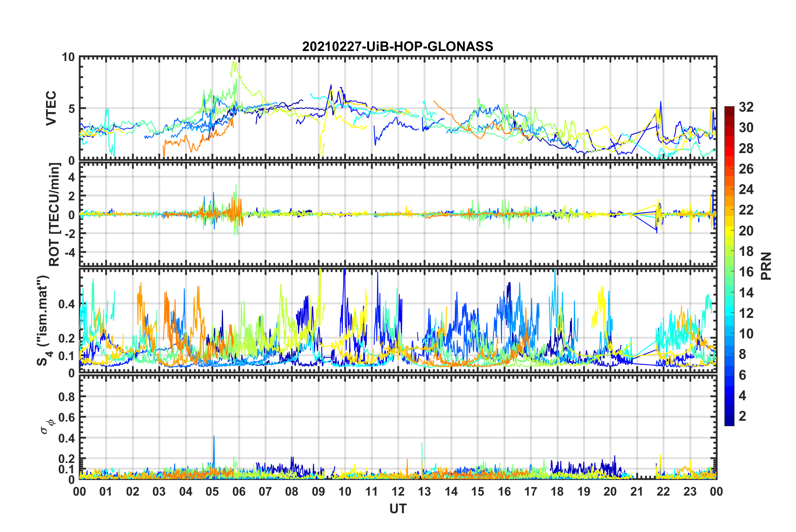The height and width of the screenshot is (532, 796).
Task: Click the yellow colorbar segment at PRN 20
Action: click(x=729, y=231)
